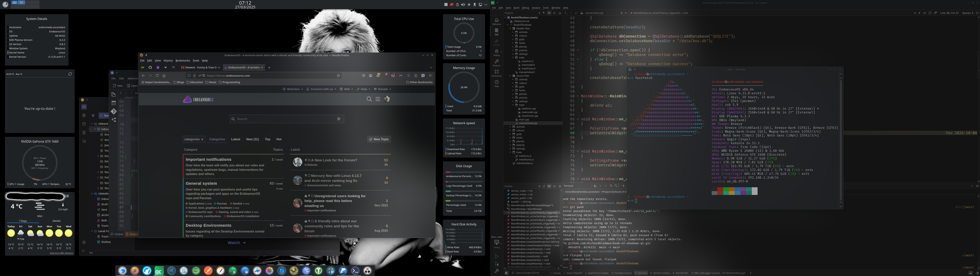Collapse the Header Files folder in project tree

(x=510, y=29)
